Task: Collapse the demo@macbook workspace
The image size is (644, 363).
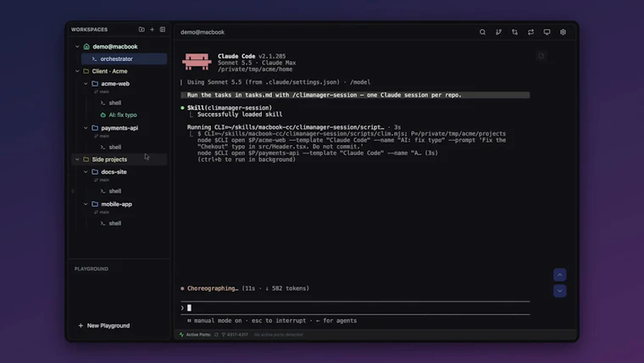Action: (77, 47)
